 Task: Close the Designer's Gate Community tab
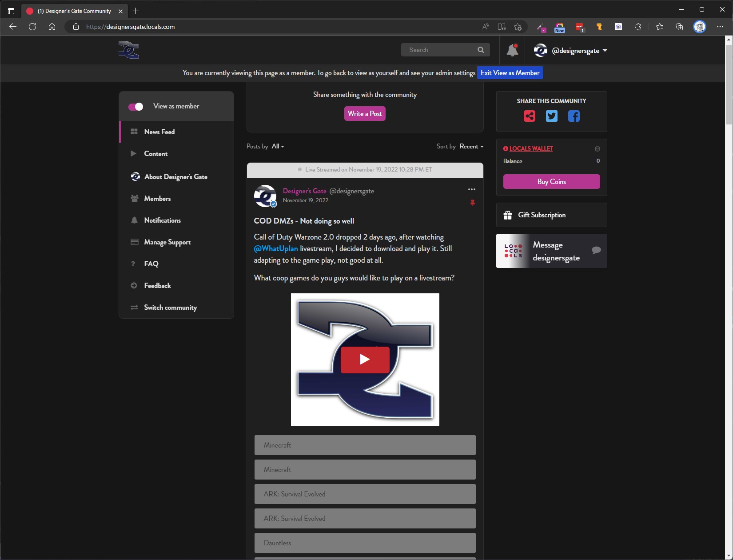click(120, 11)
